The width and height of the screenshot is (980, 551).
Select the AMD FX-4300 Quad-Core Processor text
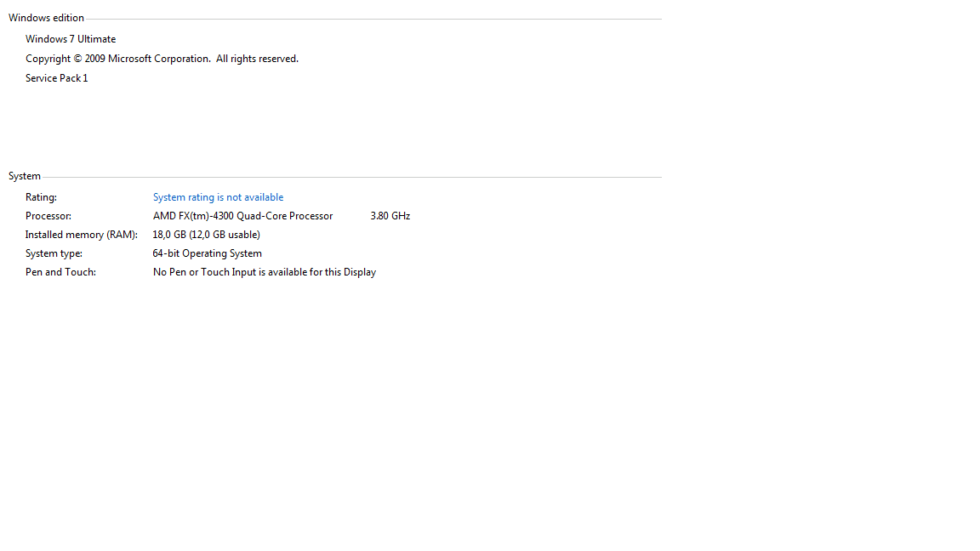[x=242, y=216]
